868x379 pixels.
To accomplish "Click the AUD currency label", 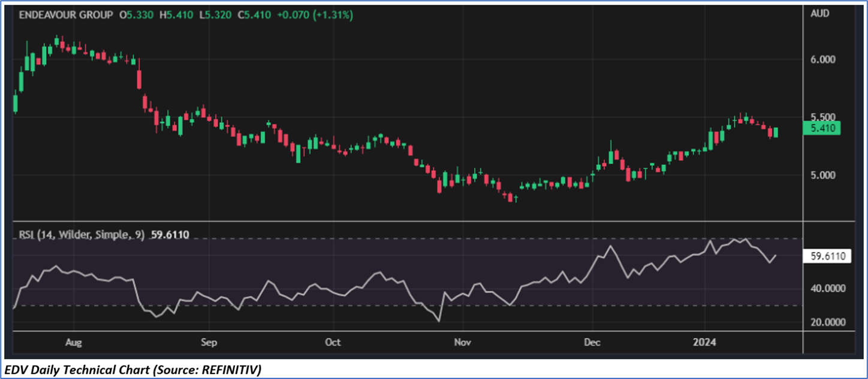I will tap(819, 13).
